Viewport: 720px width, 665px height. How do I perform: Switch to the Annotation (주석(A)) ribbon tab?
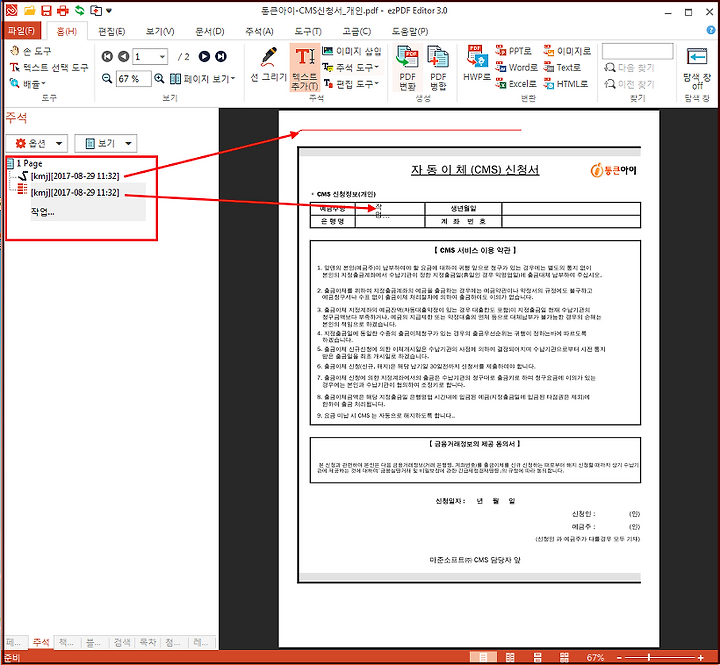pos(259,31)
